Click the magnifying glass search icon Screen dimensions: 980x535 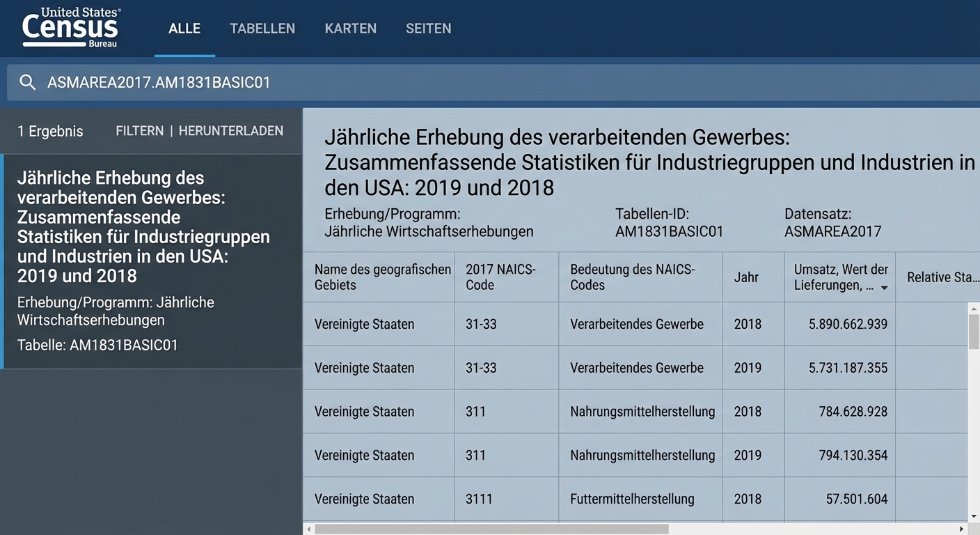(x=27, y=82)
